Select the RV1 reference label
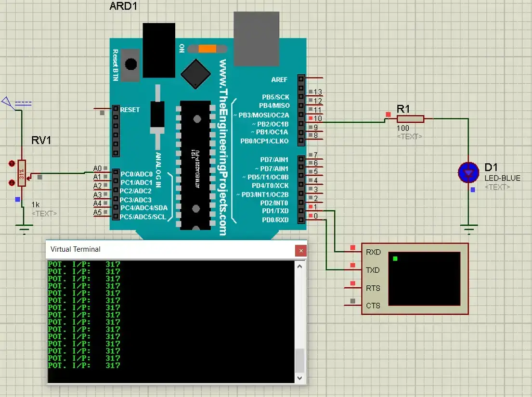 click(x=41, y=141)
